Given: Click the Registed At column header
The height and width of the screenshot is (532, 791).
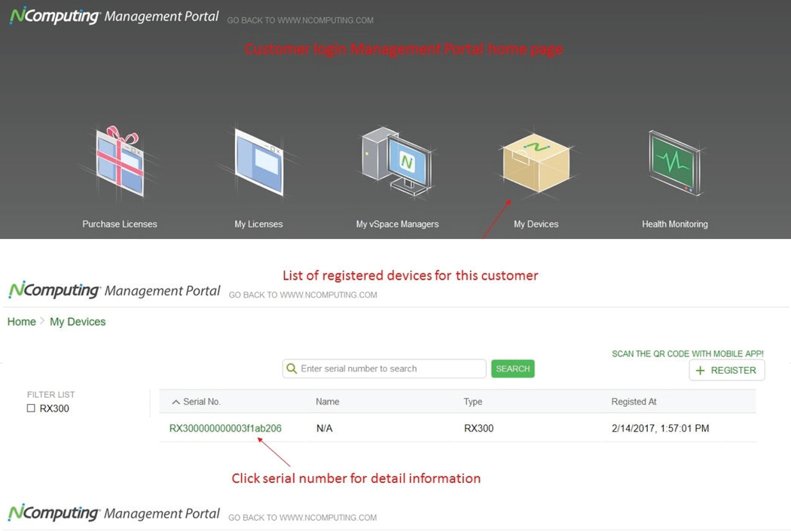Looking at the screenshot, I should (634, 402).
